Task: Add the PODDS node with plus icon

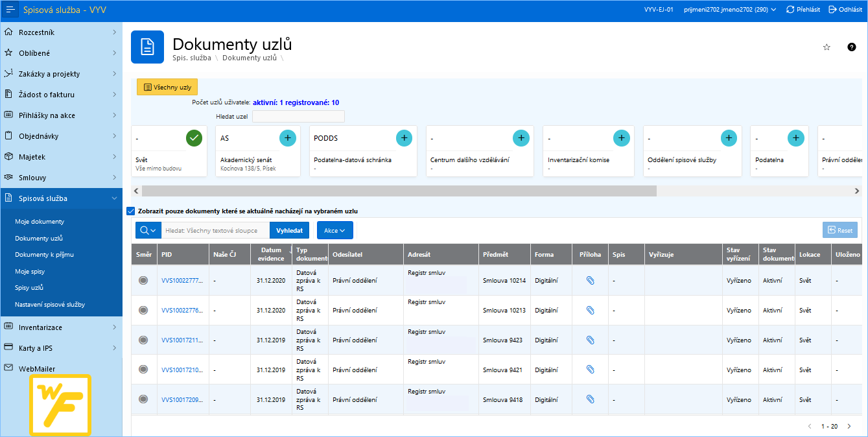Action: 404,138
